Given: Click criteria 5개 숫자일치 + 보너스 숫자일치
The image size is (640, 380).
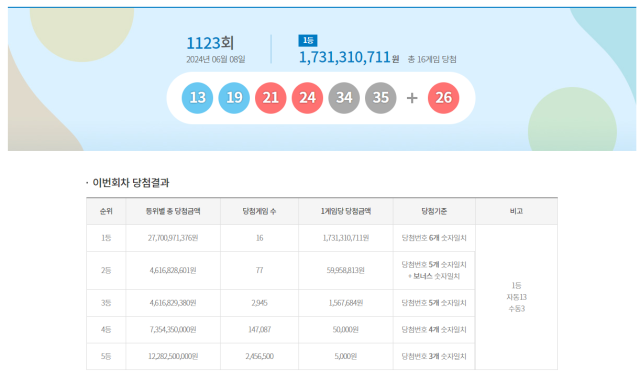Looking at the screenshot, I should point(434,270).
